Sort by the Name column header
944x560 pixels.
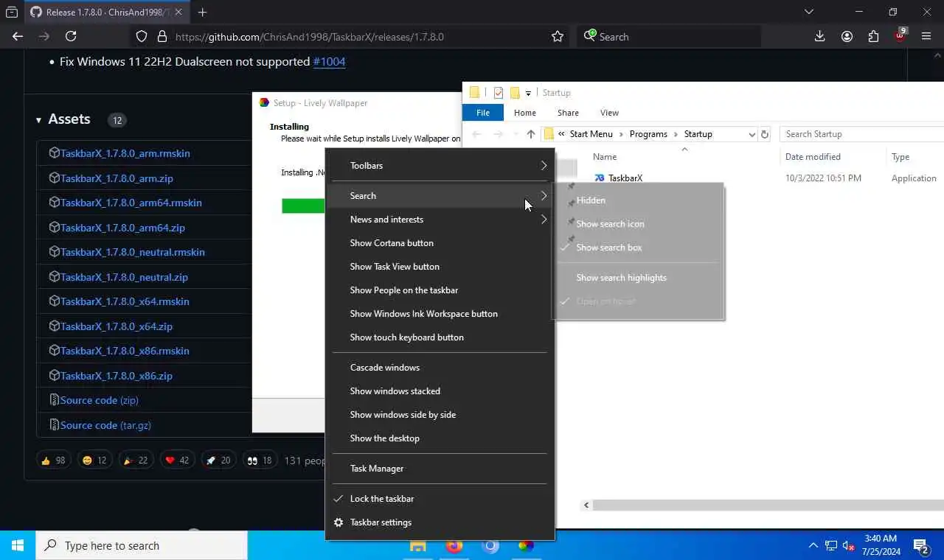point(605,157)
